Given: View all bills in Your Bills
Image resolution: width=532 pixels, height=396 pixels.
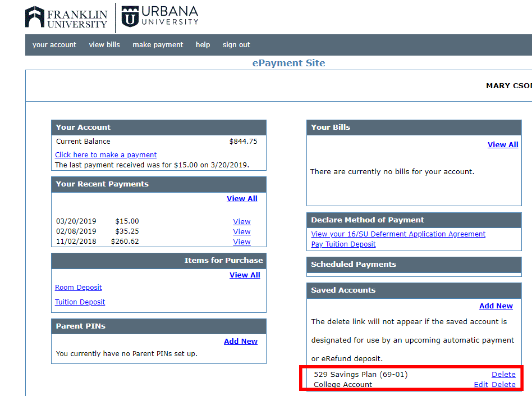Looking at the screenshot, I should click(503, 145).
